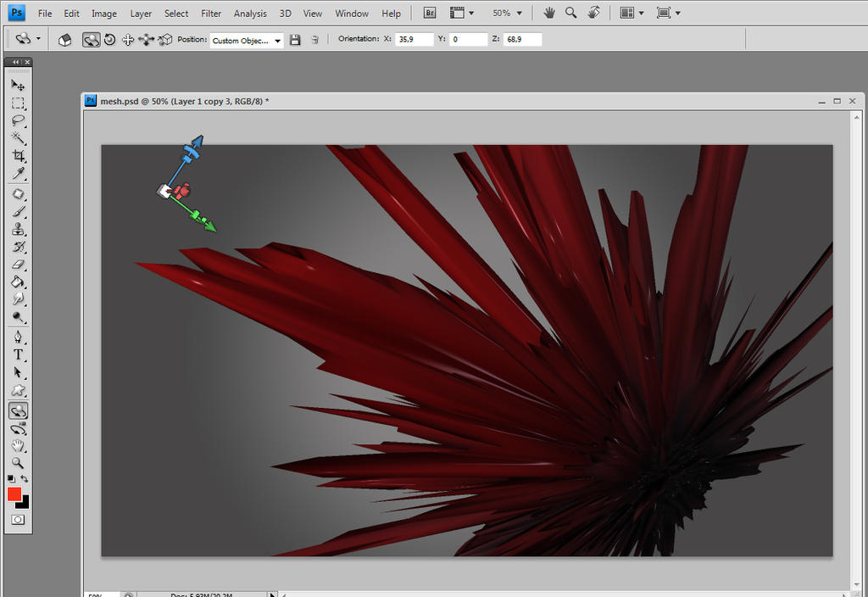868x597 pixels.
Task: Open the File menu
Action: tap(45, 14)
